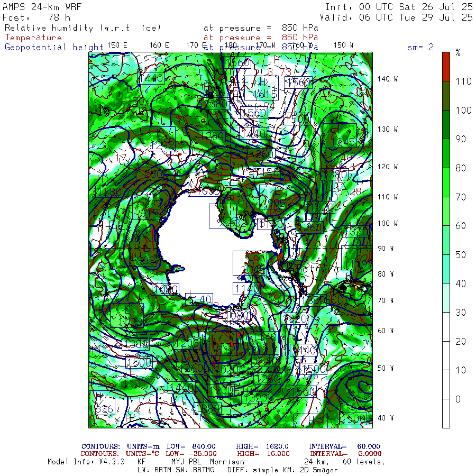This screenshot has height=476, width=476.
Task: Click the blue 'HIGH= 1620.0' value
Action: click(262, 446)
